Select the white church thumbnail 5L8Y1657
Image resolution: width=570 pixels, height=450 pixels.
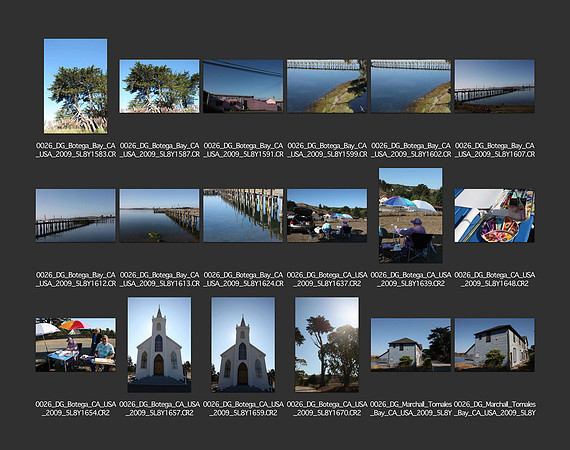click(159, 345)
